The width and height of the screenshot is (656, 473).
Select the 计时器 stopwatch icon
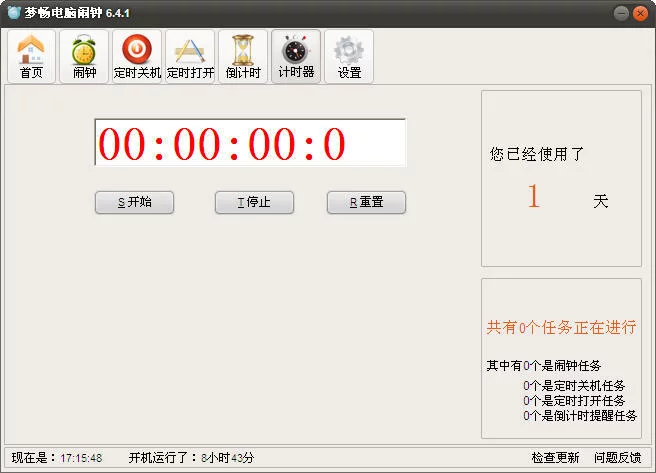coord(296,56)
